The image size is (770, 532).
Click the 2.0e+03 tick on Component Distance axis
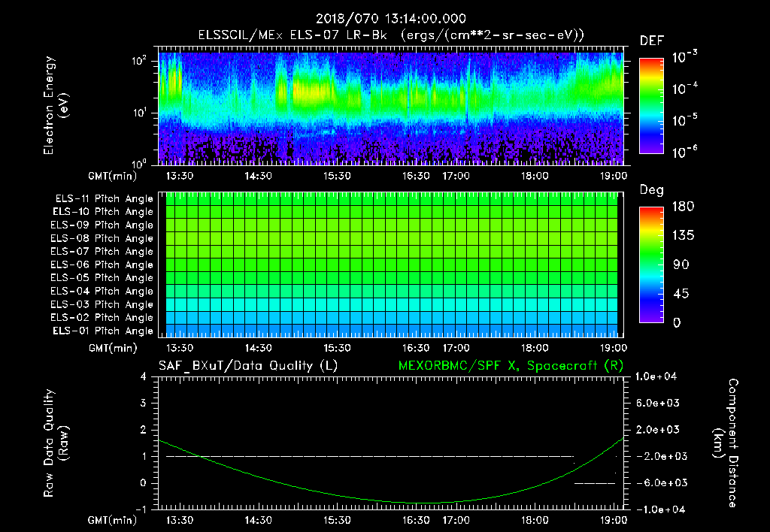click(658, 429)
